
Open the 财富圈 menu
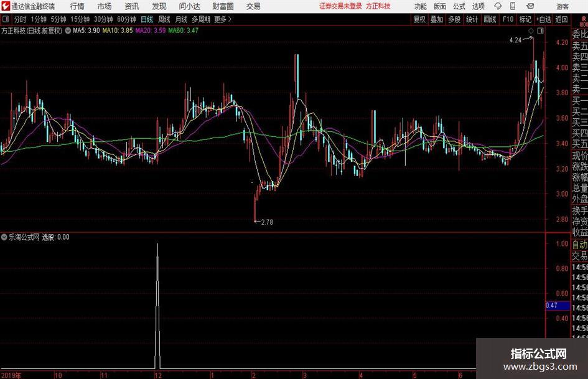[x=223, y=6]
